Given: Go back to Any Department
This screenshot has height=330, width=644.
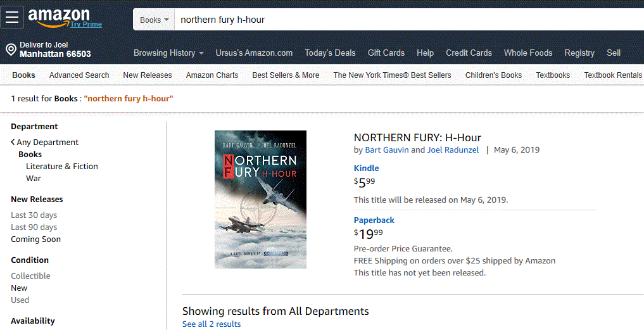Looking at the screenshot, I should tap(44, 142).
